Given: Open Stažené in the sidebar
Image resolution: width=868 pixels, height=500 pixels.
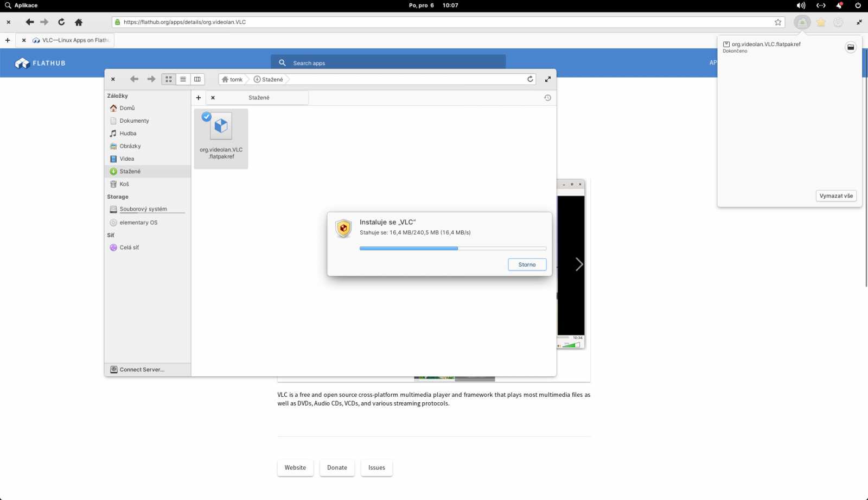Looking at the screenshot, I should click(148, 172).
